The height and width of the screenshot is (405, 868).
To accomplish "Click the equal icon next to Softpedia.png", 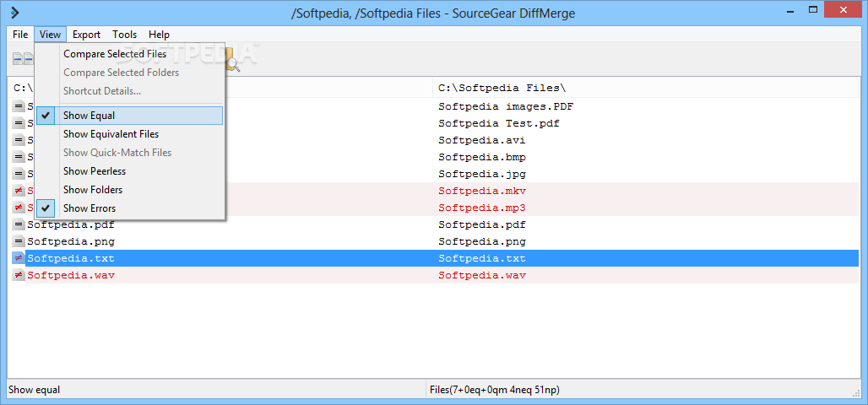I will (x=19, y=241).
